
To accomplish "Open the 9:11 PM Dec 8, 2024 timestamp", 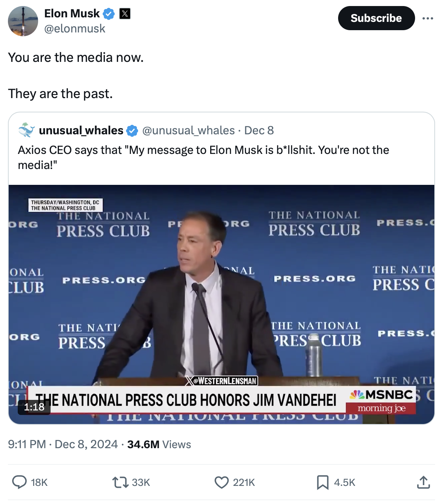I will click(x=63, y=444).
